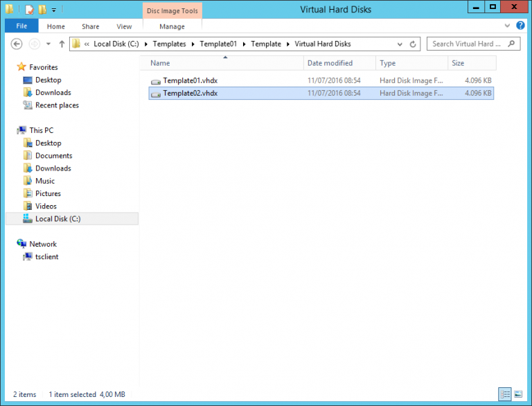The width and height of the screenshot is (532, 406).
Task: Open the Manage tab under Disc Image Tools
Action: tap(172, 26)
